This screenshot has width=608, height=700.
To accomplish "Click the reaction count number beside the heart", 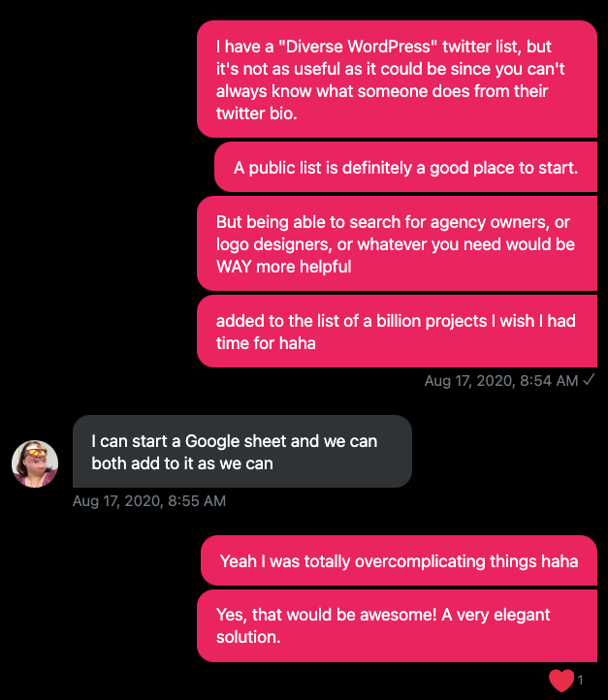I will pos(580,680).
